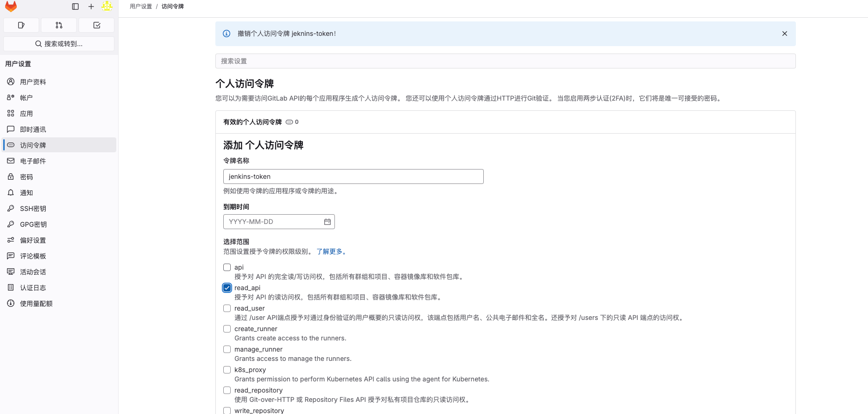The width and height of the screenshot is (868, 414).
Task: Click the plus create-new icon
Action: (x=91, y=7)
